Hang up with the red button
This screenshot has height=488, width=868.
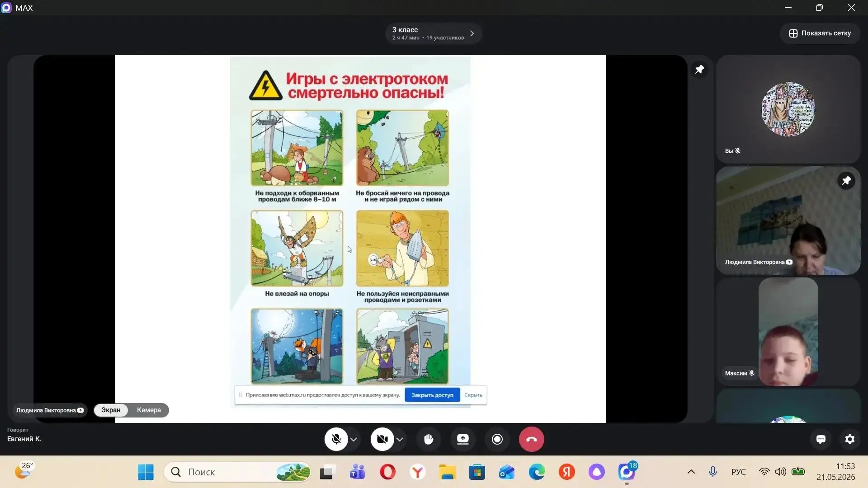click(x=532, y=439)
